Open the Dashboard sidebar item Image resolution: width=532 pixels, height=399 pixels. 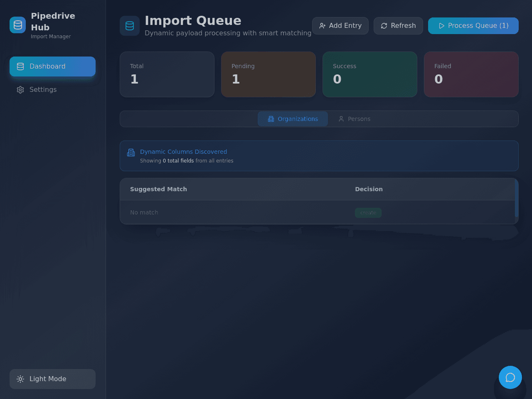[x=52, y=66]
